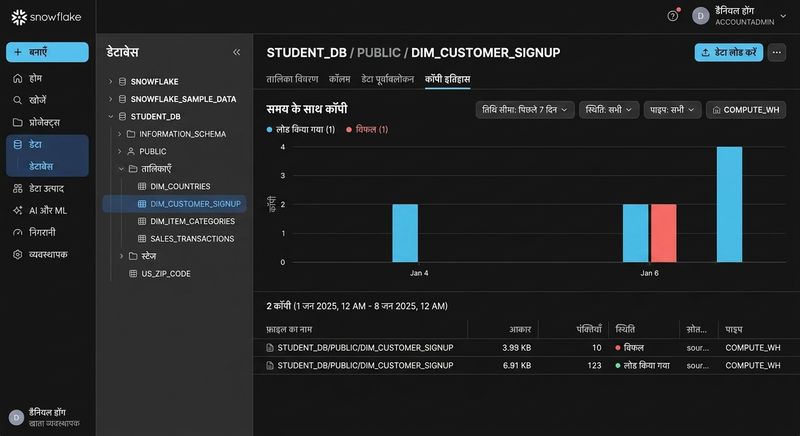Click the 3.99 KB size value
Image resolution: width=800 pixels, height=436 pixels.
[516, 348]
